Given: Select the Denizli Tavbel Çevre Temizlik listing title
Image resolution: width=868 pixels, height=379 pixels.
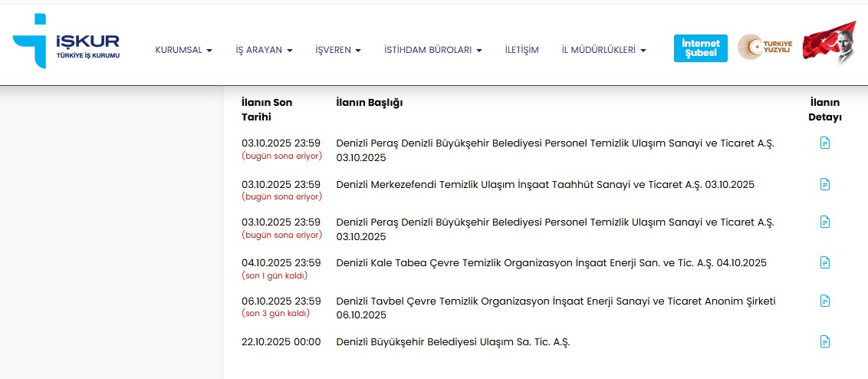Looking at the screenshot, I should click(555, 301).
